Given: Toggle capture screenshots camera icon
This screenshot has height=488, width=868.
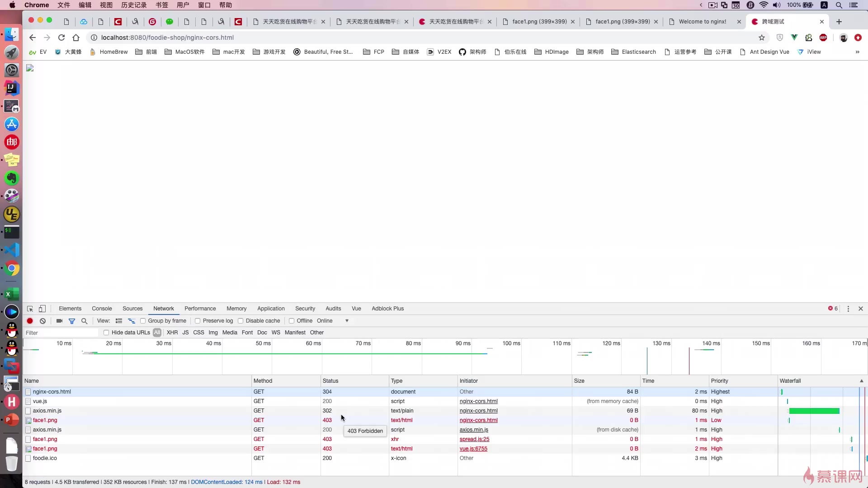Looking at the screenshot, I should (59, 321).
